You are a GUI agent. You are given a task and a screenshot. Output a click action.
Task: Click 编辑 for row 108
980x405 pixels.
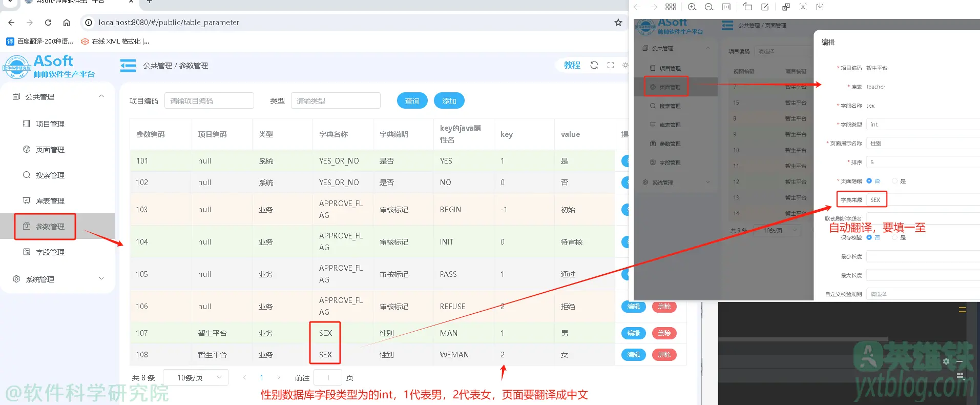click(x=634, y=355)
